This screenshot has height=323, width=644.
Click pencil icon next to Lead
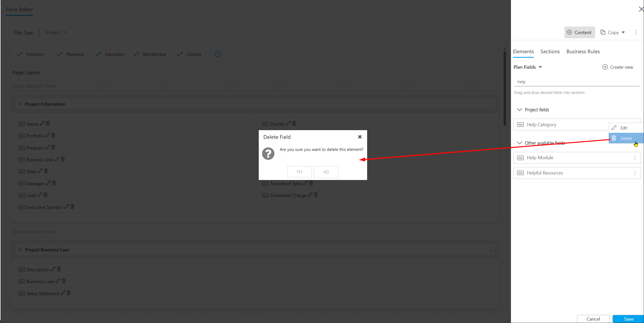(x=40, y=195)
